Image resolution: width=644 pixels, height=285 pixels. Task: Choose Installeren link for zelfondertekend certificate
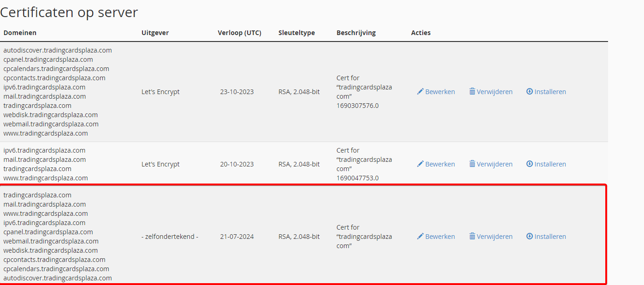coord(550,237)
